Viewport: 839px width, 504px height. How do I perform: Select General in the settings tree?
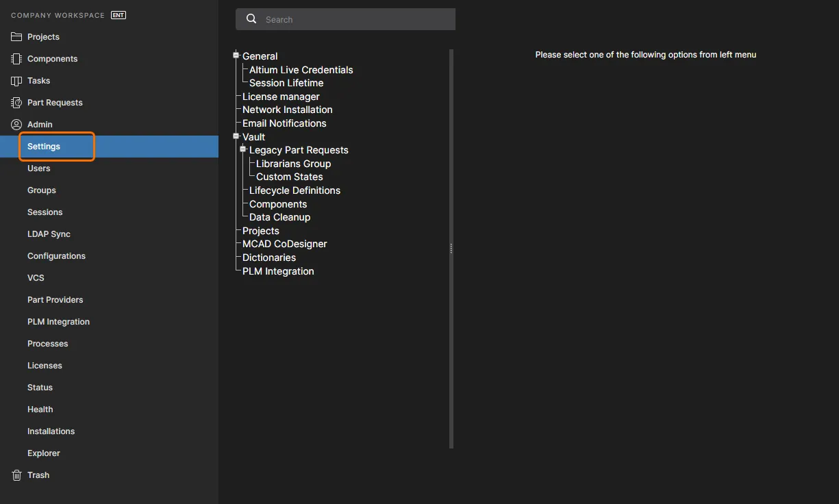pyautogui.click(x=260, y=56)
